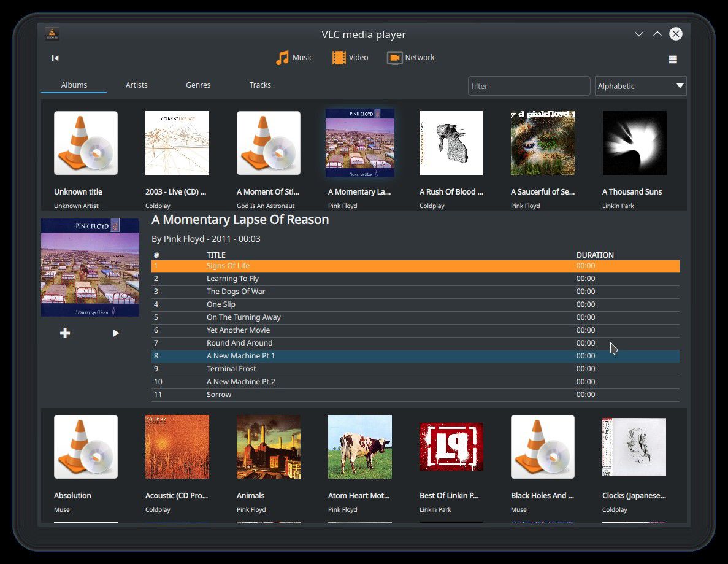728x564 pixels.
Task: Switch to the Albums tab
Action: (x=74, y=85)
